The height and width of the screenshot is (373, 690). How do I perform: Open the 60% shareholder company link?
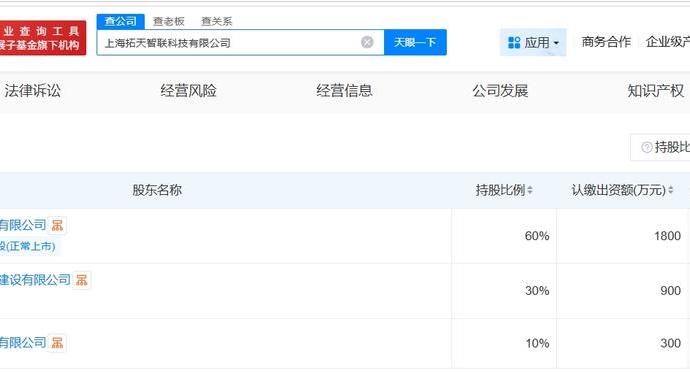coord(23,225)
